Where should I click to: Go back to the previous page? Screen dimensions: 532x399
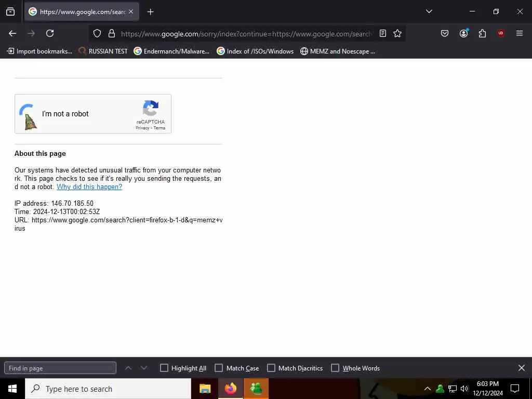click(12, 33)
